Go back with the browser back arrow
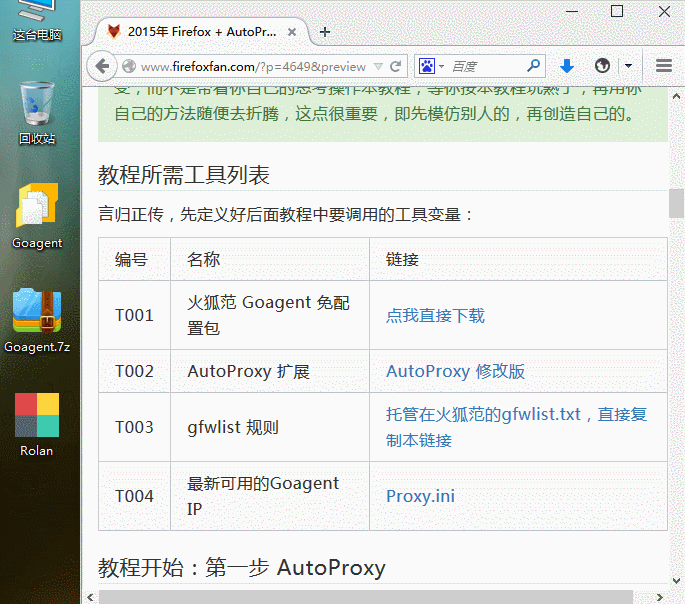The width and height of the screenshot is (685, 604). point(102,66)
